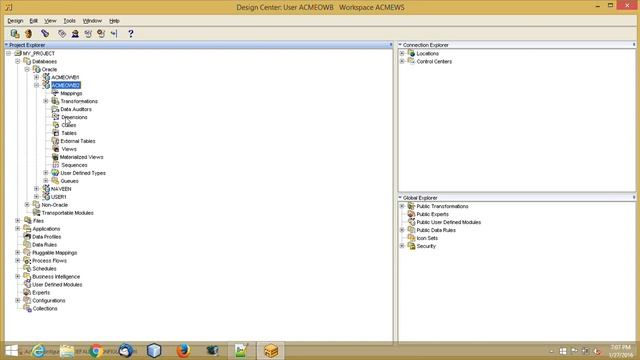Open File Explorer from the taskbar
This screenshot has height=360, width=640.
pos(67,351)
